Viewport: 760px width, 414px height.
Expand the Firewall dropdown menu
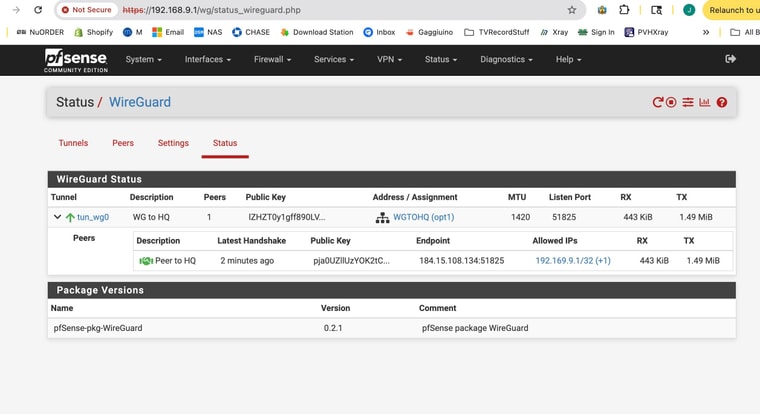coord(272,60)
